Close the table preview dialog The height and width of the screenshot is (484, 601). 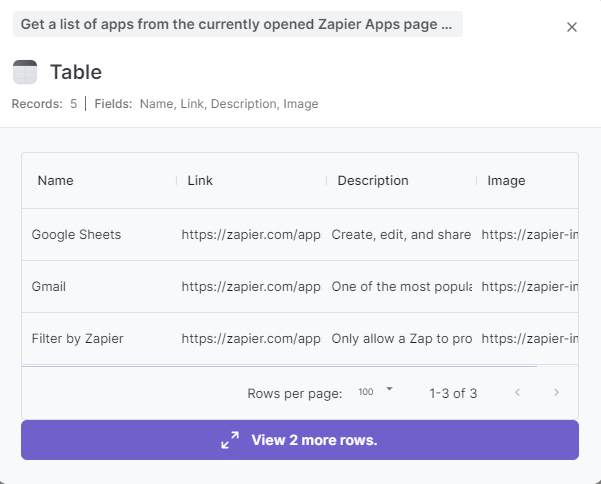tap(571, 27)
